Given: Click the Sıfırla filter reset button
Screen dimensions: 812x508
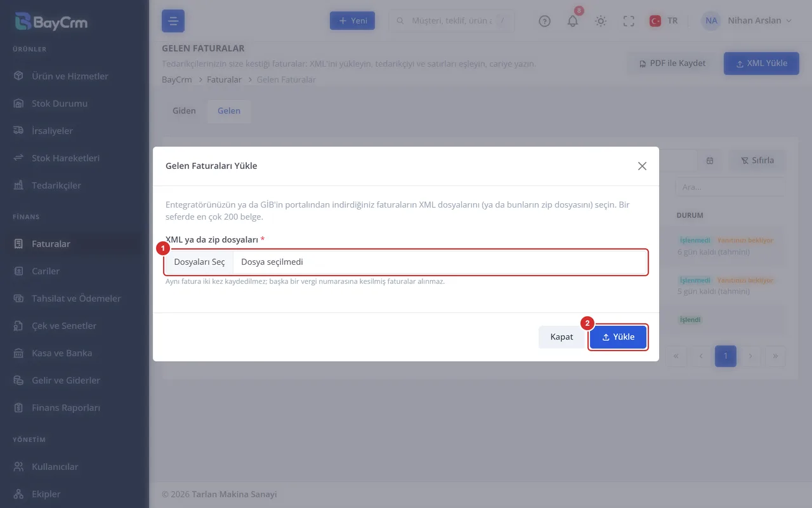Looking at the screenshot, I should [x=757, y=161].
